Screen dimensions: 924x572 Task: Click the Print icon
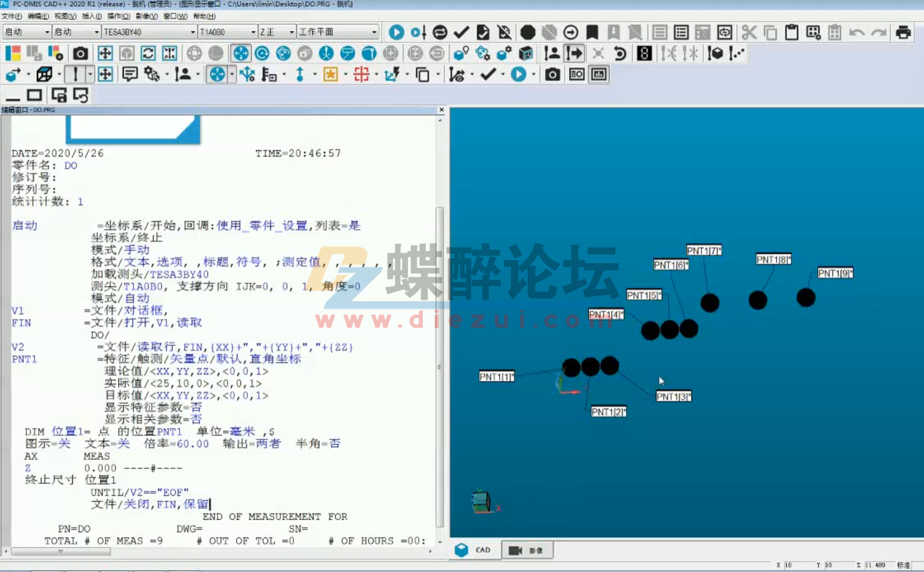pyautogui.click(x=901, y=32)
